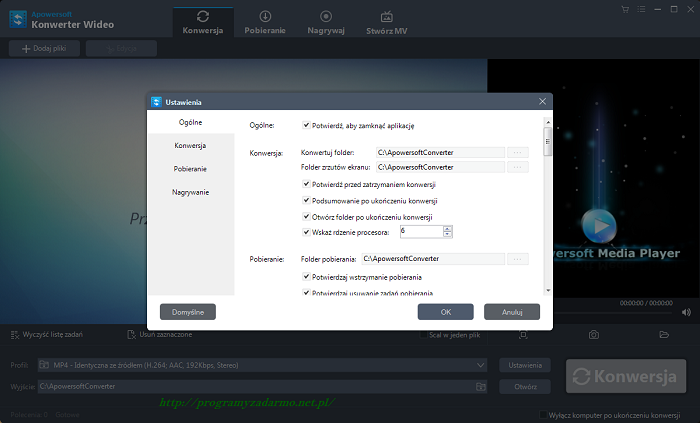This screenshot has width=700, height=423.
Task: Switch to the Pobieranie top tab
Action: point(265,21)
